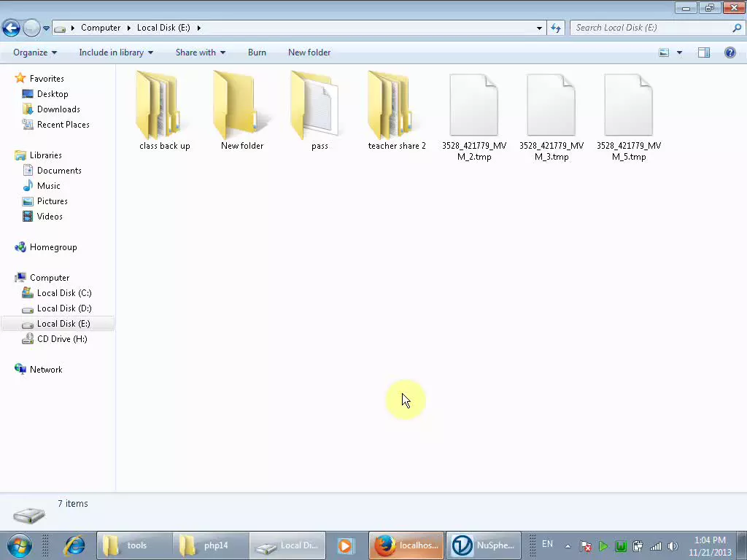Click the New folder button
The width and height of the screenshot is (747, 560).
(309, 52)
